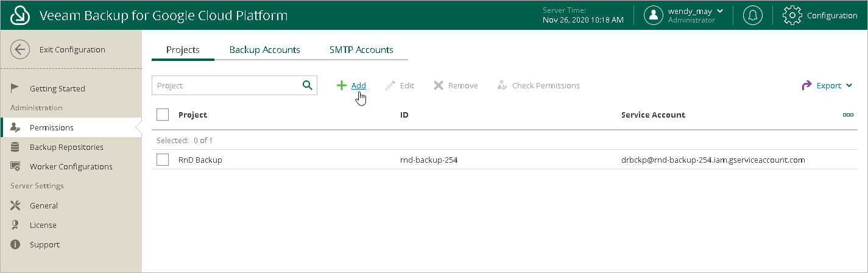
Task: Click the Project search field
Action: click(227, 85)
